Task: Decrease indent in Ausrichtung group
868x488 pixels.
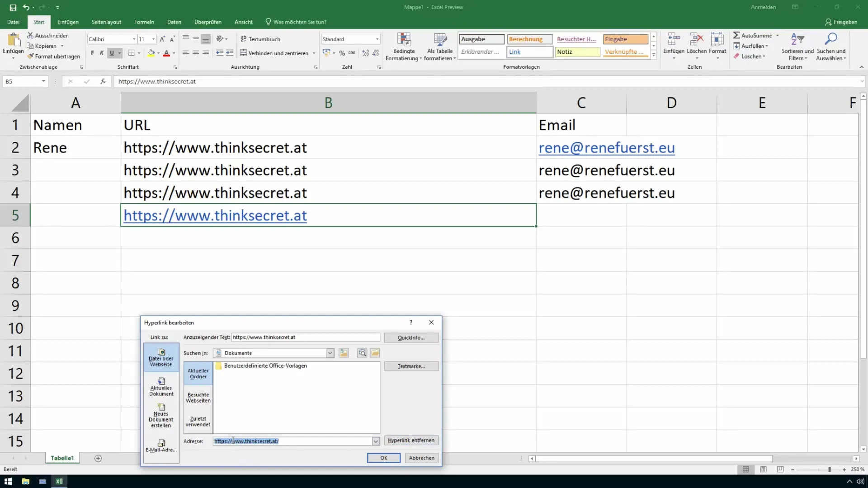Action: 220,53
